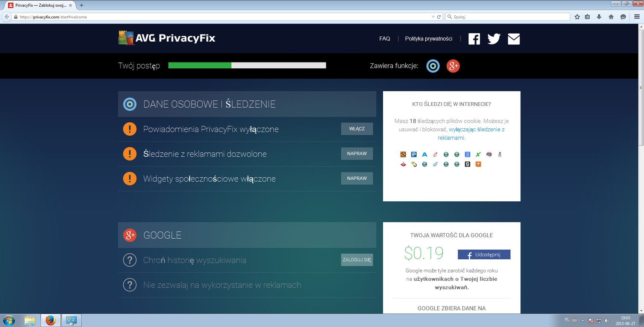Click the orange 'T' tracker icon
This screenshot has height=327, width=644.
[478, 164]
